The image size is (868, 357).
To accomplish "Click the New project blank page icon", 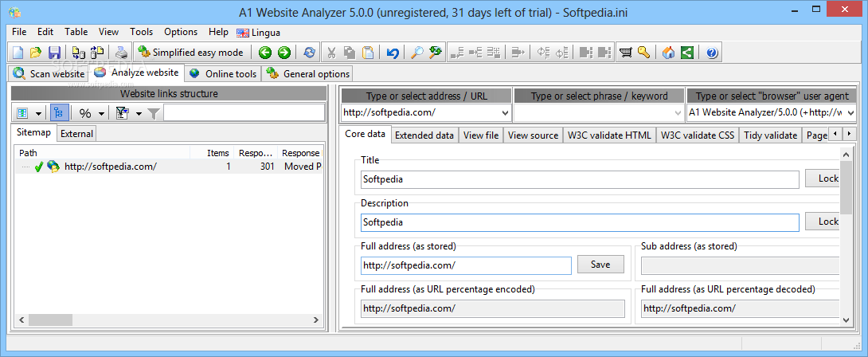I will point(18,53).
